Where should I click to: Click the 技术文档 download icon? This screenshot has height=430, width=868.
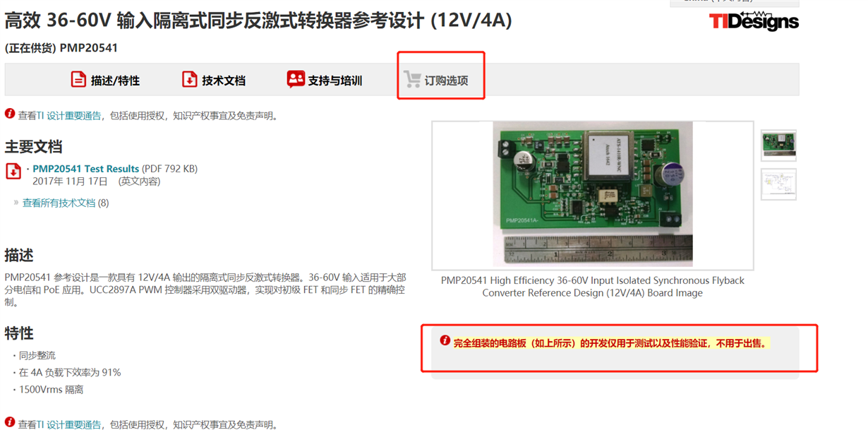pos(189,80)
